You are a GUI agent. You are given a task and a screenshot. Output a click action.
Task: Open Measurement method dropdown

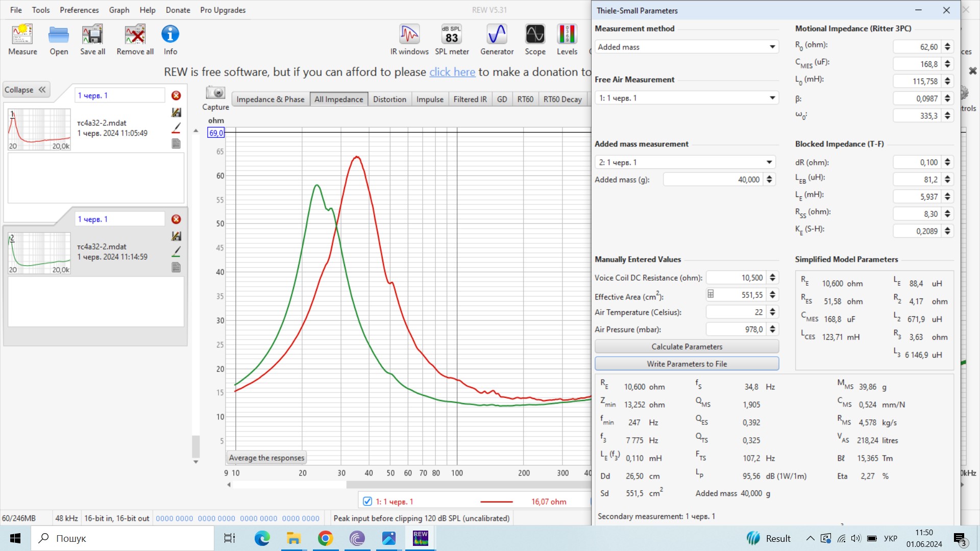[x=687, y=47]
